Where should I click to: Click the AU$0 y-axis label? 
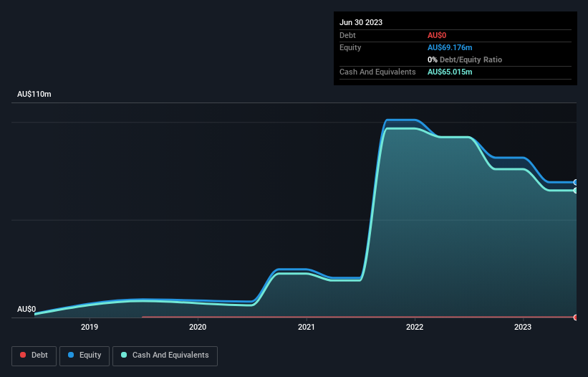26,309
